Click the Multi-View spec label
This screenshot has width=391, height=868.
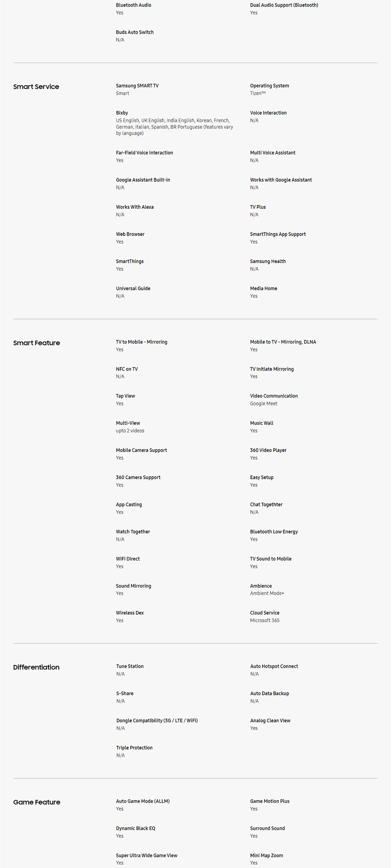coord(128,423)
